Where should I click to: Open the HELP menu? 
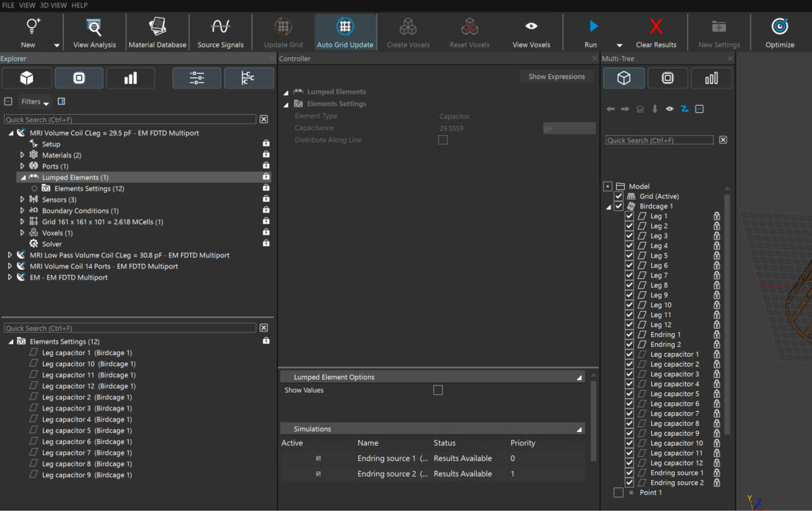[x=79, y=5]
